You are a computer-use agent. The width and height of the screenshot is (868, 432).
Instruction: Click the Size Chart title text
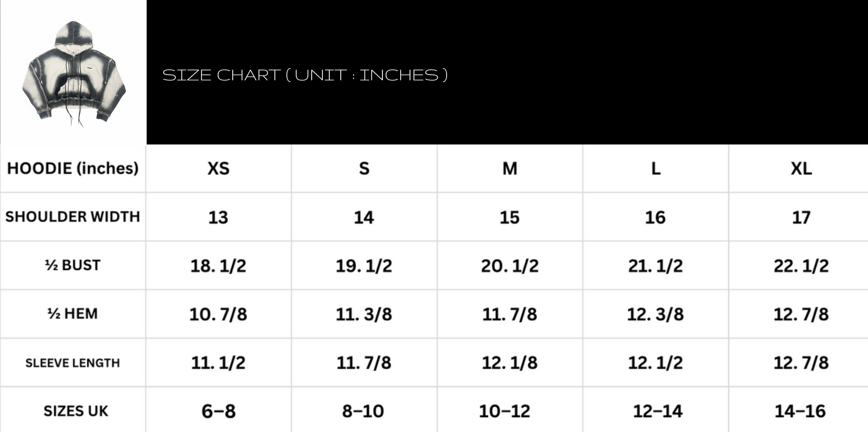click(305, 75)
